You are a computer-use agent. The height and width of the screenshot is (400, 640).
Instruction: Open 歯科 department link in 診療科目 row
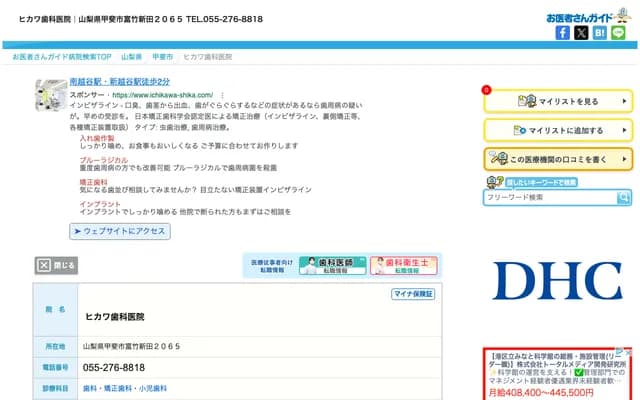[90, 389]
